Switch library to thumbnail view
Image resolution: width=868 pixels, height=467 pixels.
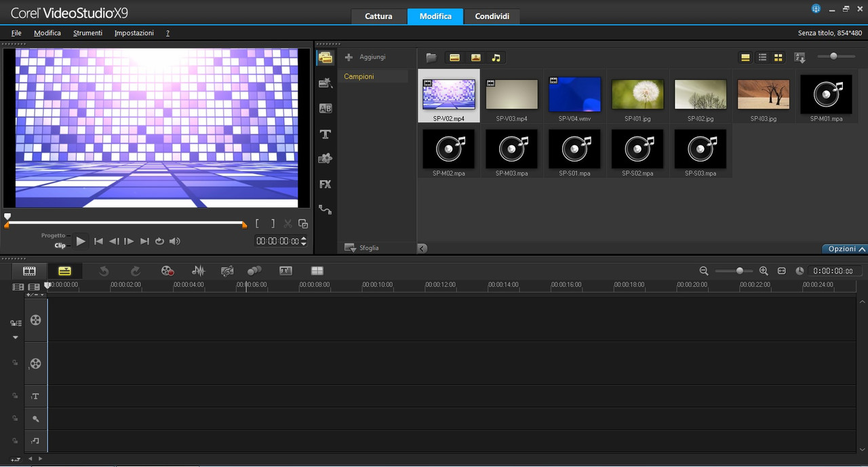pyautogui.click(x=778, y=58)
